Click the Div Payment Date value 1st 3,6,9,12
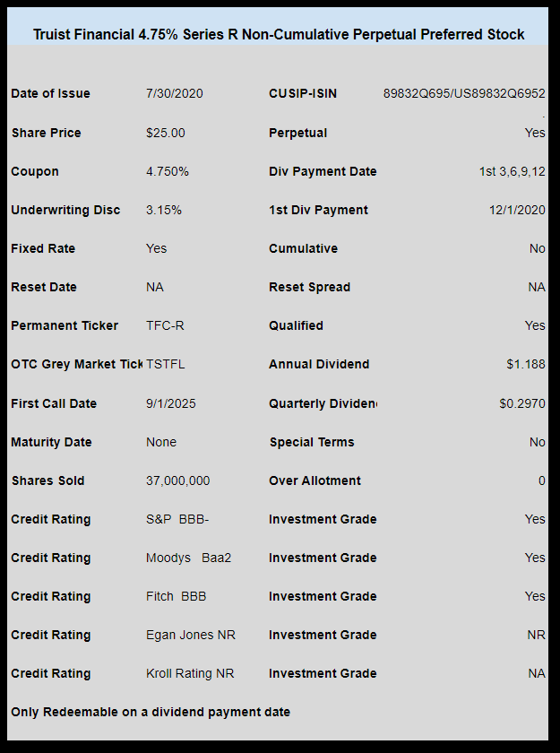Screen dimensions: 560x753 512,171
